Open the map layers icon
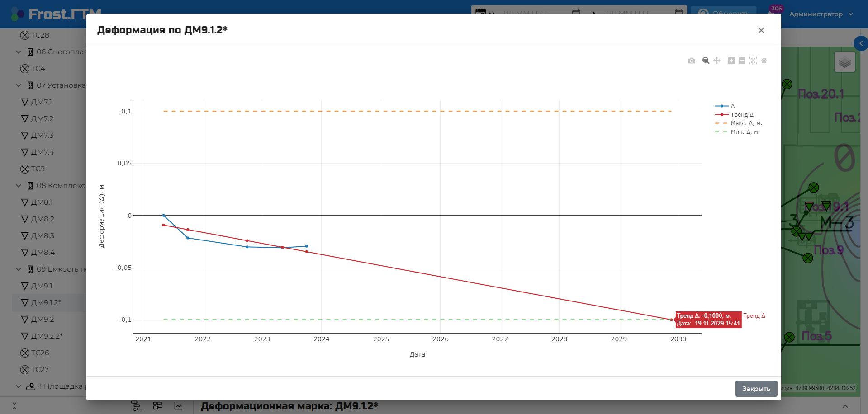The width and height of the screenshot is (868, 414). [844, 62]
